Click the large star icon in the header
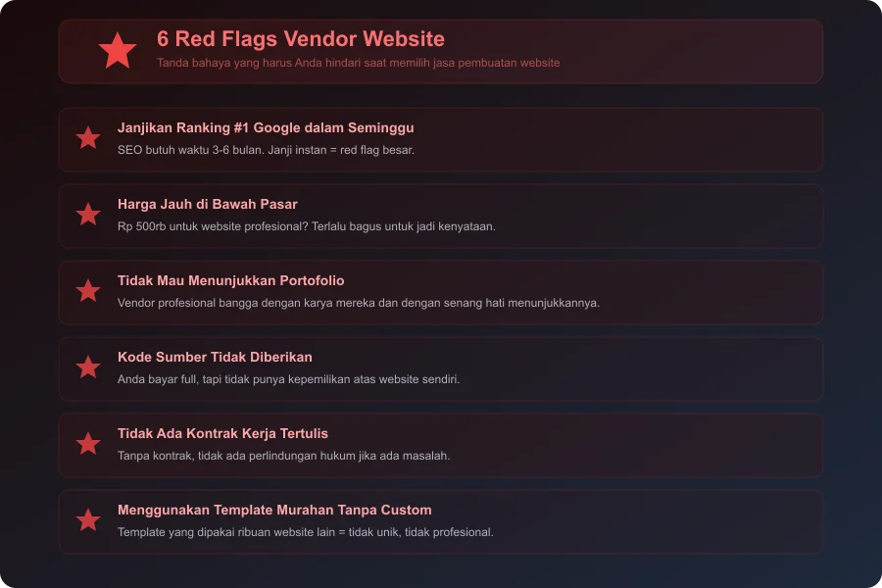Image resolution: width=882 pixels, height=588 pixels. (x=118, y=51)
